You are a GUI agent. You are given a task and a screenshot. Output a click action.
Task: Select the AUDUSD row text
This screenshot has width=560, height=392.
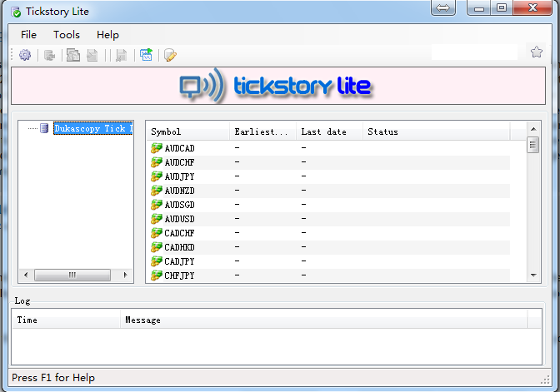(x=179, y=219)
